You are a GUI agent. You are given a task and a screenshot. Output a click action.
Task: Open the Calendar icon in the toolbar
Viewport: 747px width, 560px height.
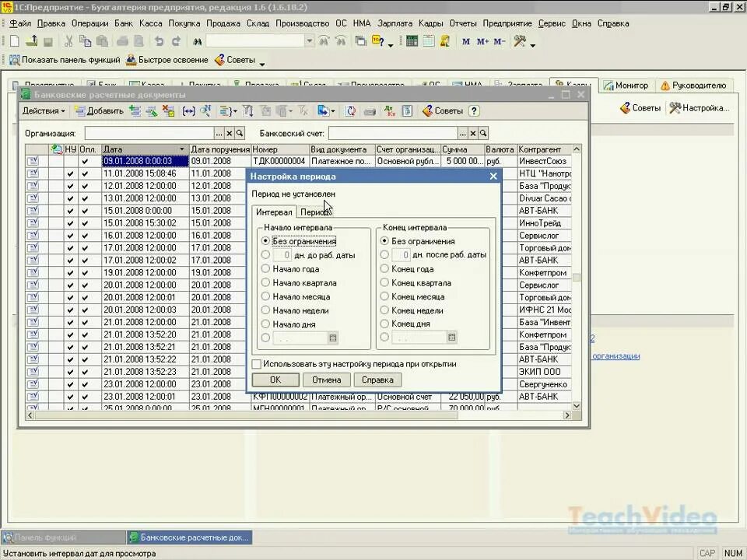[429, 41]
